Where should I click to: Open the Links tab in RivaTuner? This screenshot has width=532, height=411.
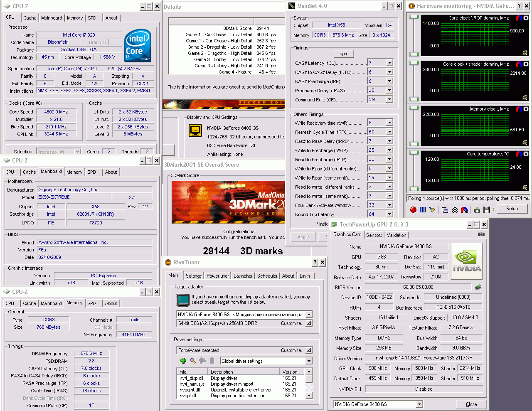(305, 276)
